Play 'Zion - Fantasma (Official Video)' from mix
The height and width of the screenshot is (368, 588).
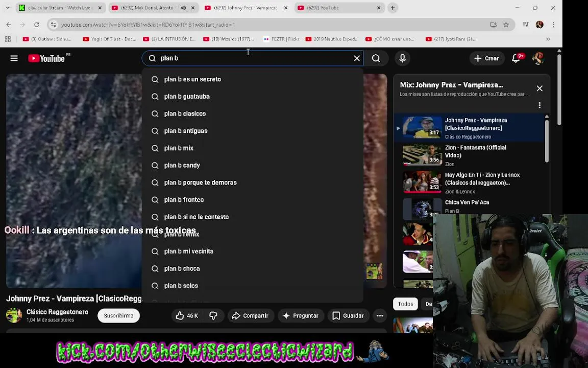pos(469,155)
